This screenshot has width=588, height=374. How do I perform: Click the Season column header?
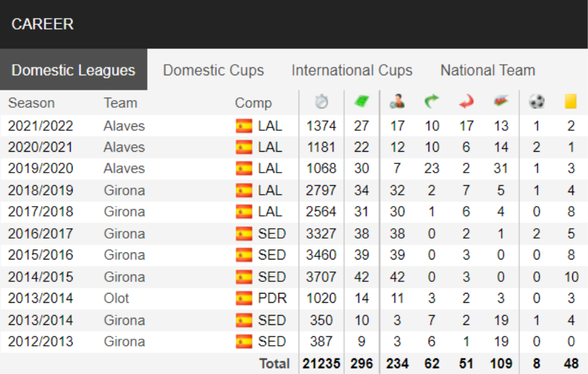[31, 103]
